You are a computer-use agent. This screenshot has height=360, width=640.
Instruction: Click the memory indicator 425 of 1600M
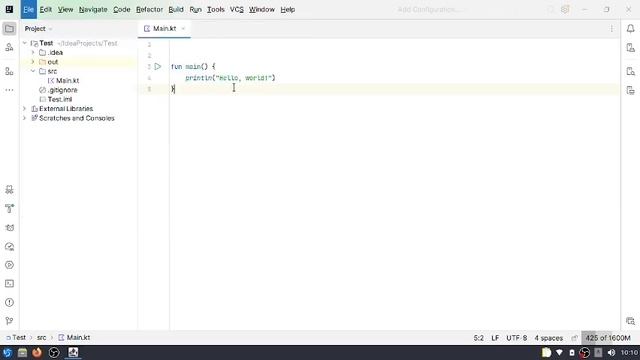coord(608,338)
